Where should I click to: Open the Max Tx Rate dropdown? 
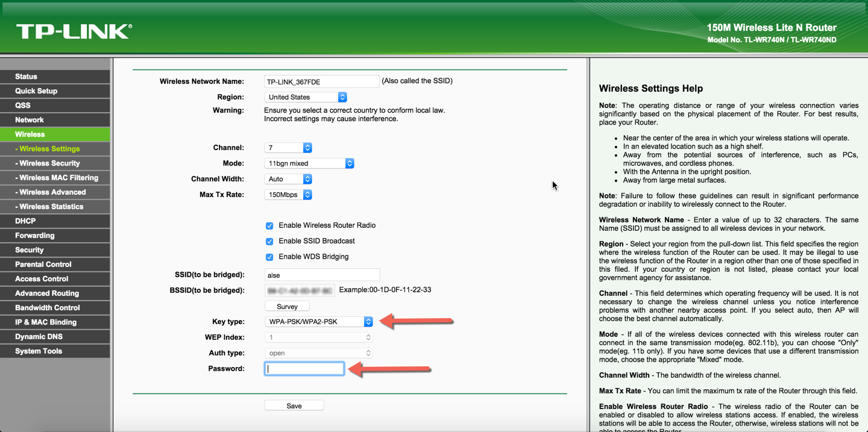click(288, 195)
